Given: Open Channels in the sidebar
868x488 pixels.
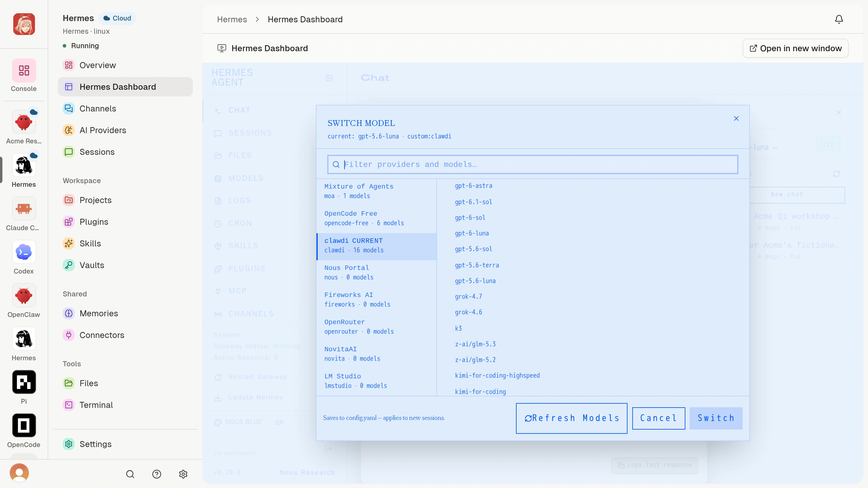Looking at the screenshot, I should click(125, 108).
